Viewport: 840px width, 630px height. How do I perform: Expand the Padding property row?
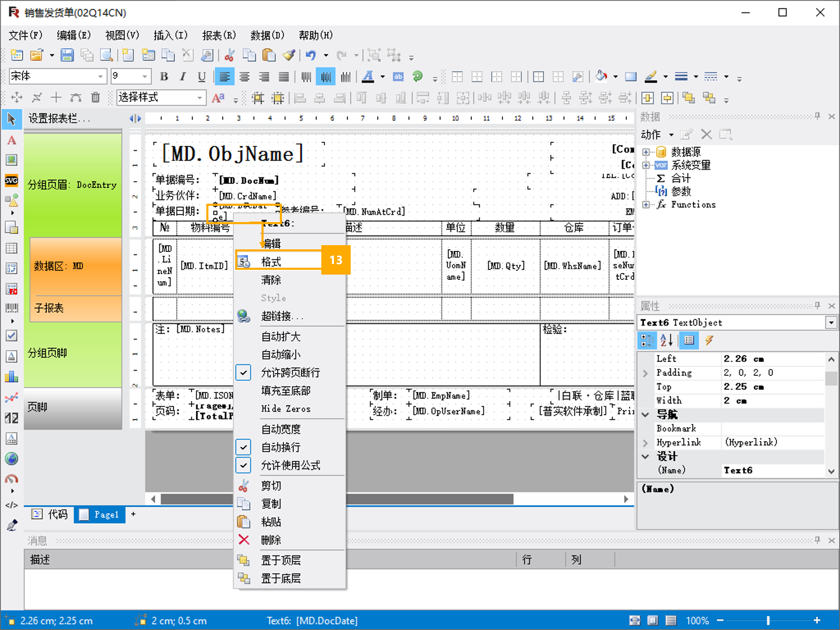click(645, 373)
